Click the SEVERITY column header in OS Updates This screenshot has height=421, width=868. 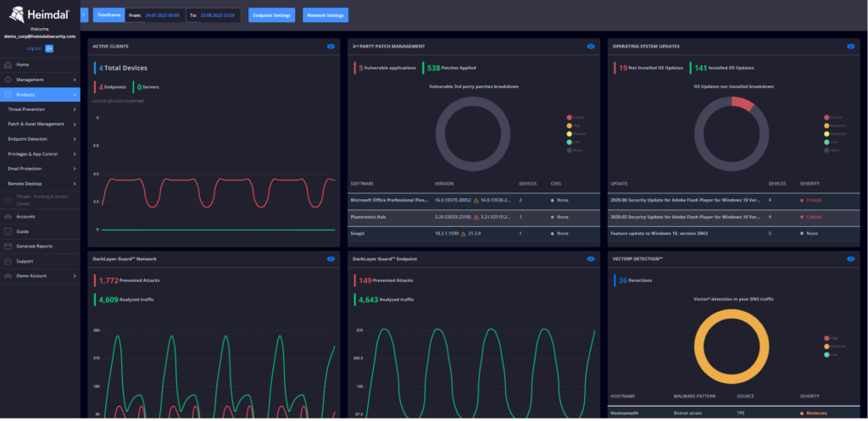[810, 184]
